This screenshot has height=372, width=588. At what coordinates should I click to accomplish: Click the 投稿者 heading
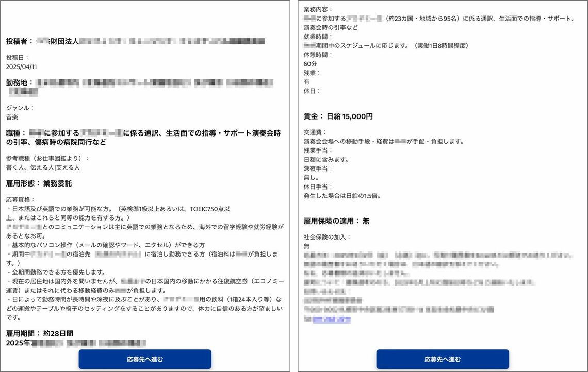click(x=20, y=41)
